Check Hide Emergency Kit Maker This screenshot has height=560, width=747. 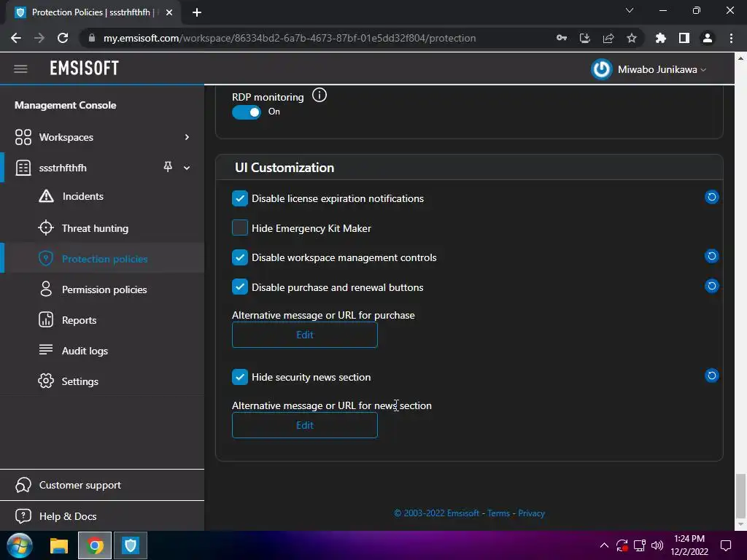(x=239, y=227)
